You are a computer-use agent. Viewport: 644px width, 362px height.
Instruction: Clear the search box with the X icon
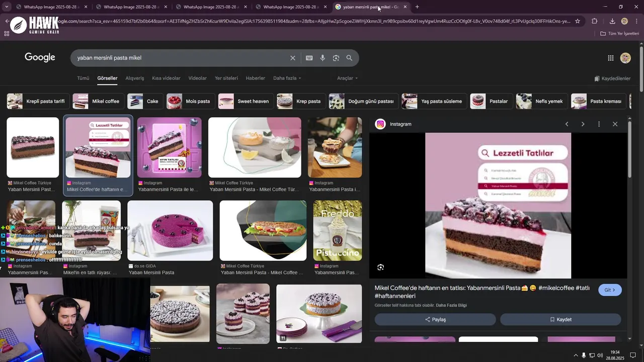pyautogui.click(x=293, y=58)
